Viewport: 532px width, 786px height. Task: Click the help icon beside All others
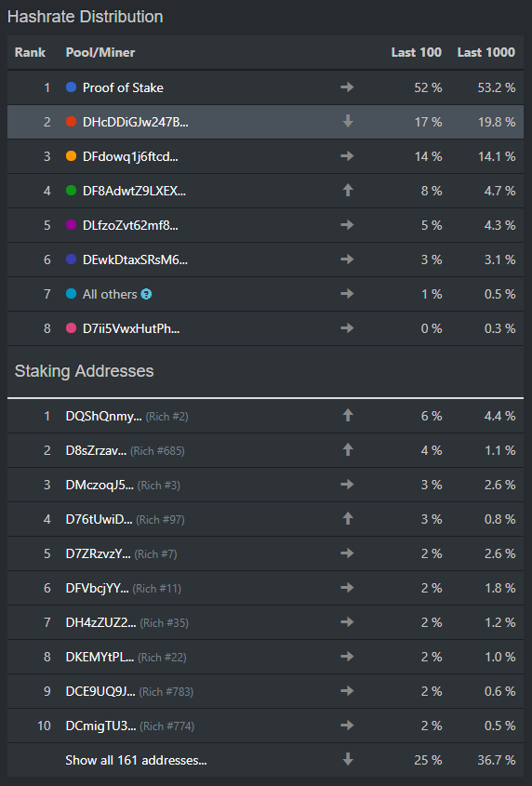(x=146, y=294)
